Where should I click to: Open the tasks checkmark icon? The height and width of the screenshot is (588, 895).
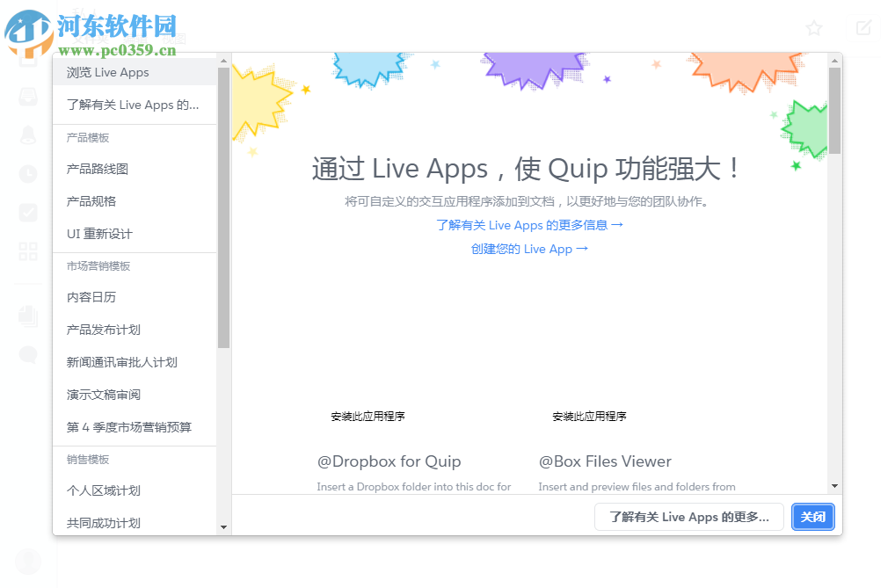(x=27, y=212)
